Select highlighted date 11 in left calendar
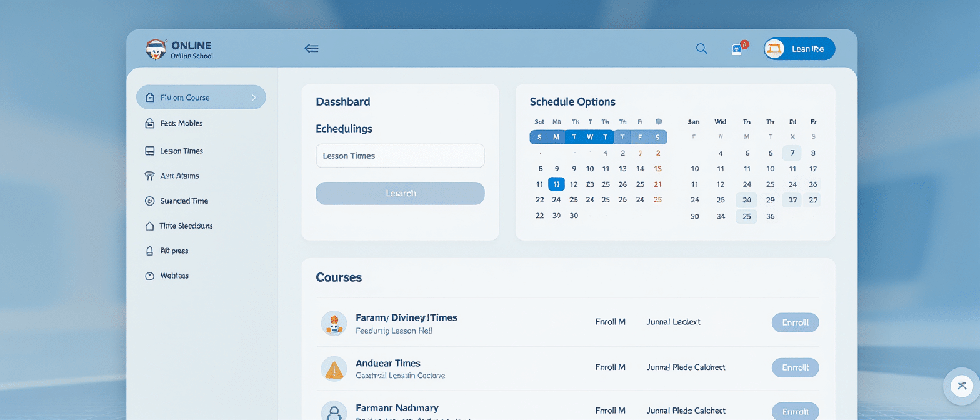 [x=556, y=184]
